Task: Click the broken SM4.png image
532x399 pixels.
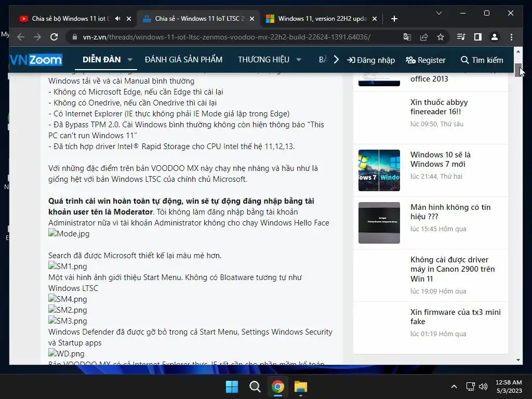Action: coord(68,299)
